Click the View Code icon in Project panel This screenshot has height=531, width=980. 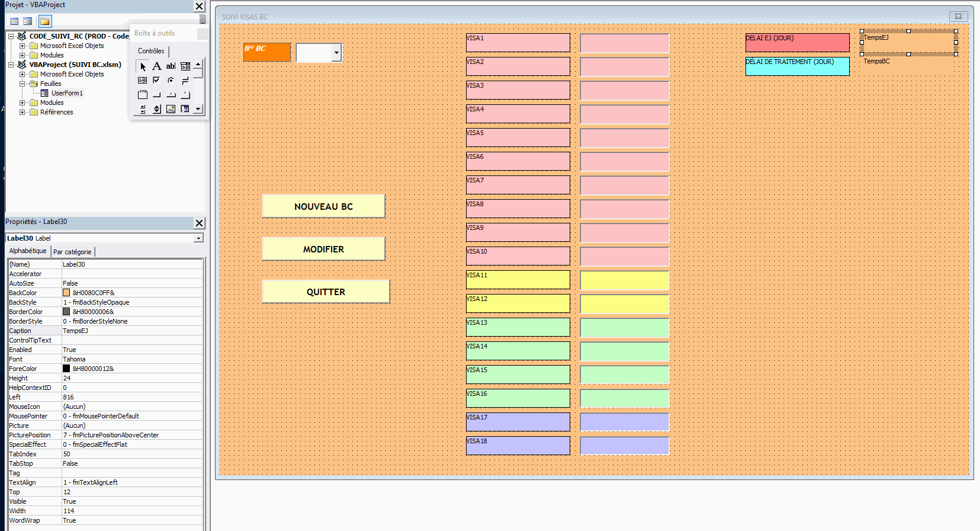(x=15, y=21)
